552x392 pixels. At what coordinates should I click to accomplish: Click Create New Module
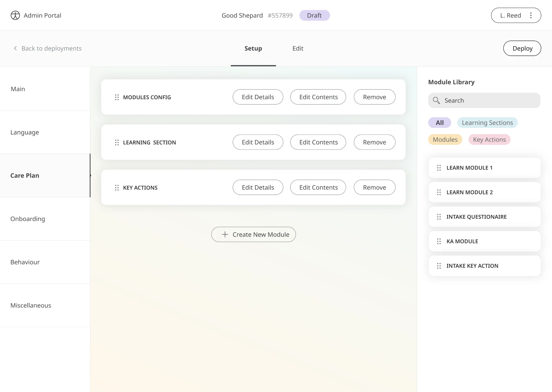click(x=253, y=235)
